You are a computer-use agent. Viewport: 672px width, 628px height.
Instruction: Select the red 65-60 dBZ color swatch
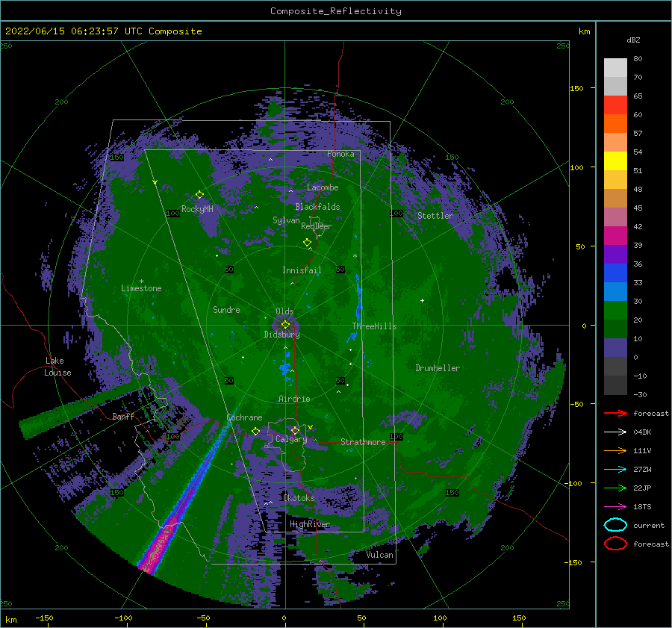[615, 105]
